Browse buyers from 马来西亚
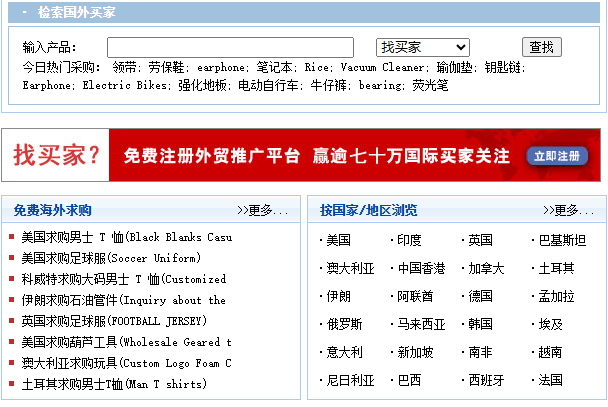This screenshot has width=608, height=407. click(421, 324)
